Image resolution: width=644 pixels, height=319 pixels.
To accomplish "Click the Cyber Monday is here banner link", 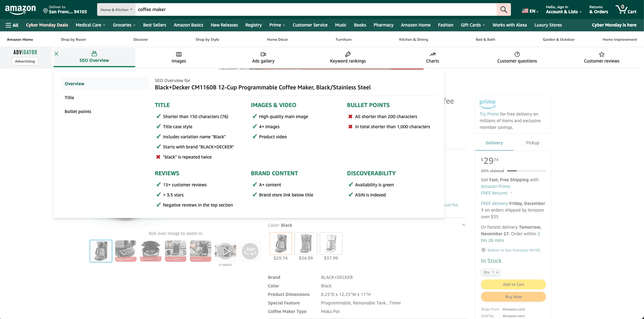I will (614, 25).
